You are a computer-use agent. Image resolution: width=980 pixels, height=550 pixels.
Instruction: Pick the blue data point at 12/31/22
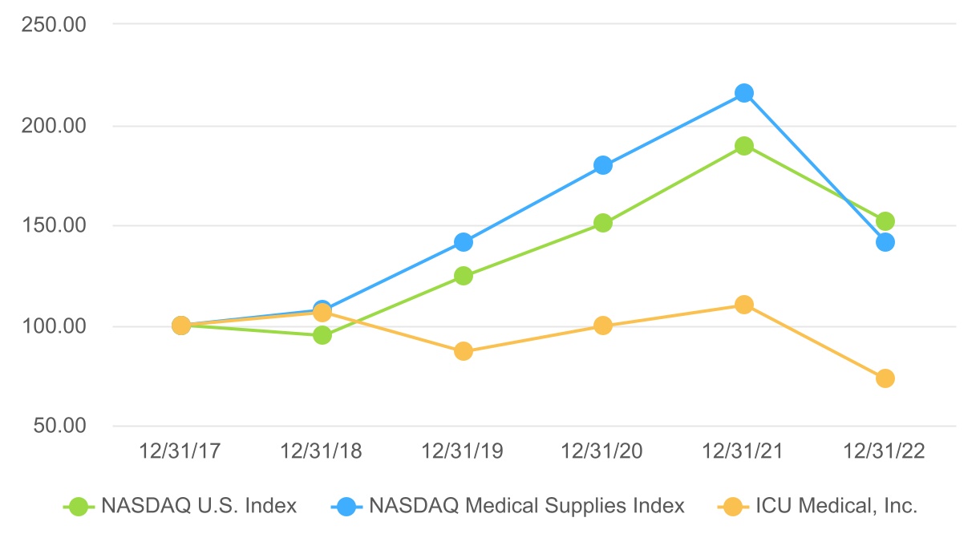click(885, 242)
